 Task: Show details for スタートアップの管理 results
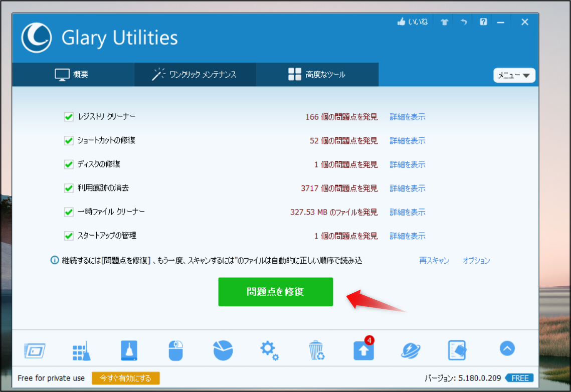click(408, 236)
